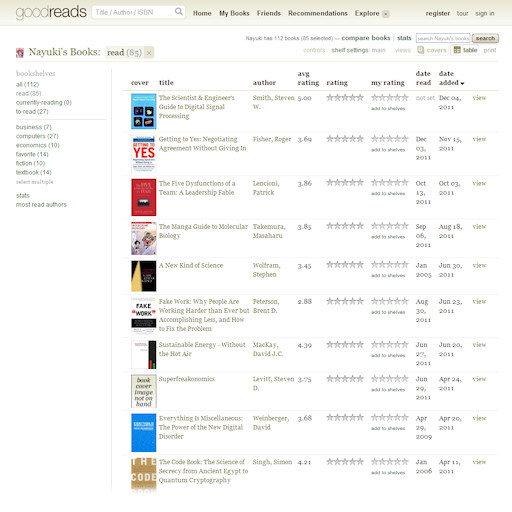Sort by author column header

coord(264,82)
